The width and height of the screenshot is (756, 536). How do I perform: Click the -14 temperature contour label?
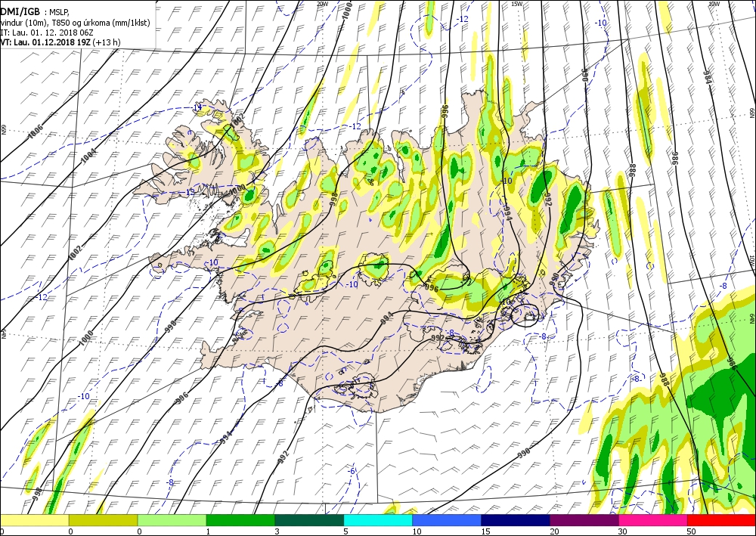click(197, 107)
